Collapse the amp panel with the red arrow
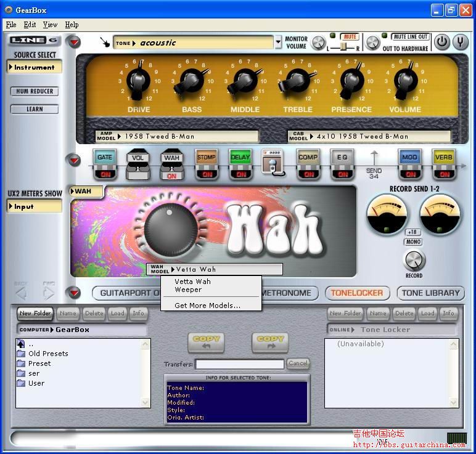Screen dimensions: 476x454 point(75,42)
